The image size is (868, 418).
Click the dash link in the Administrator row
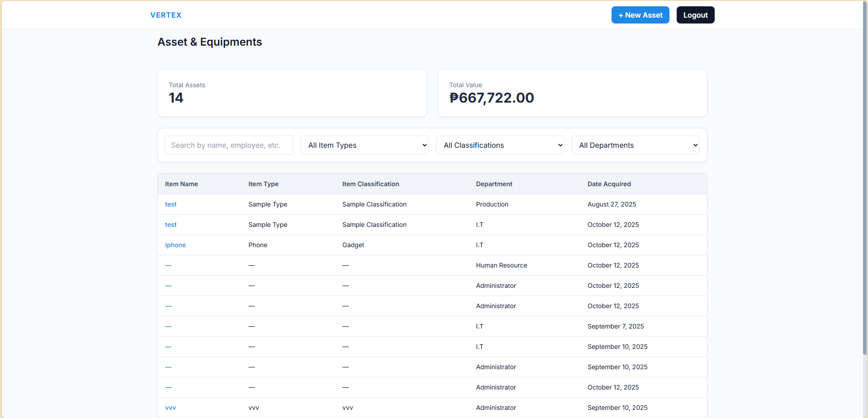click(168, 286)
